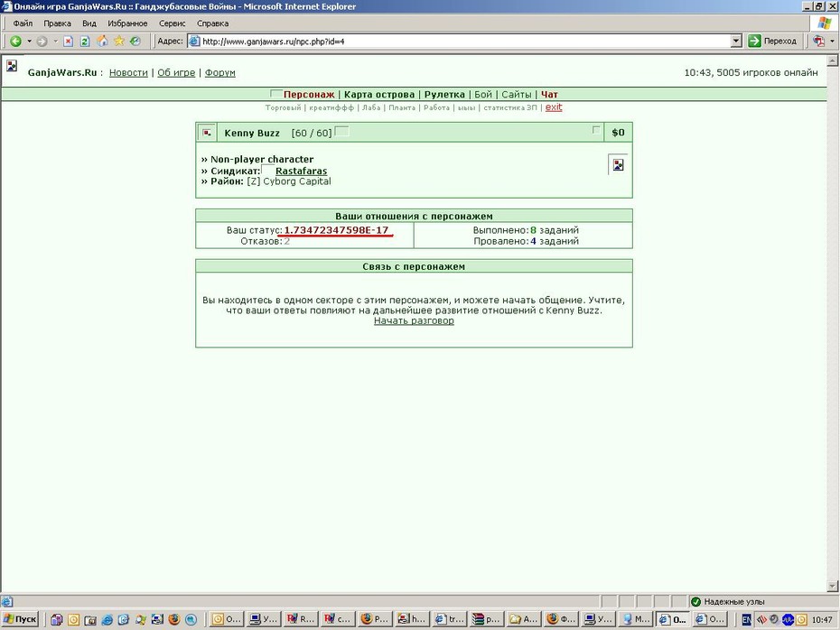Click broken image icon beside GanjaWars.Ru logo
840x630 pixels.
pos(12,66)
